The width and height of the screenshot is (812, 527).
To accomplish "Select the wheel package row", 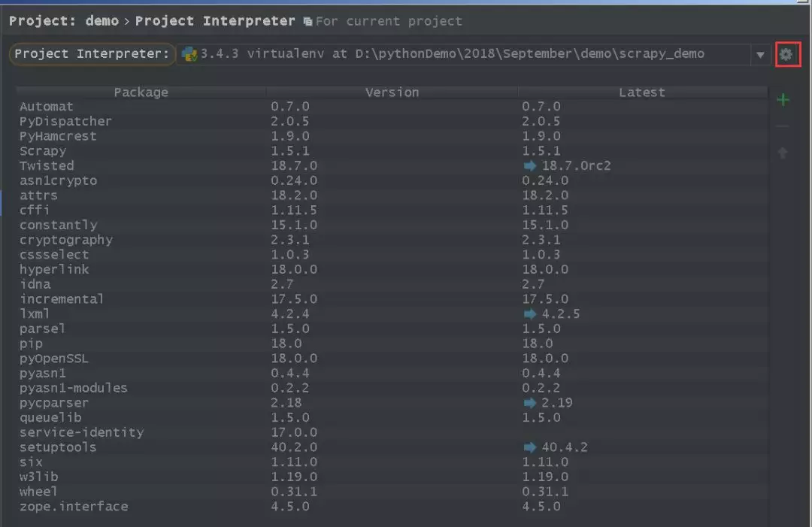I will click(392, 492).
